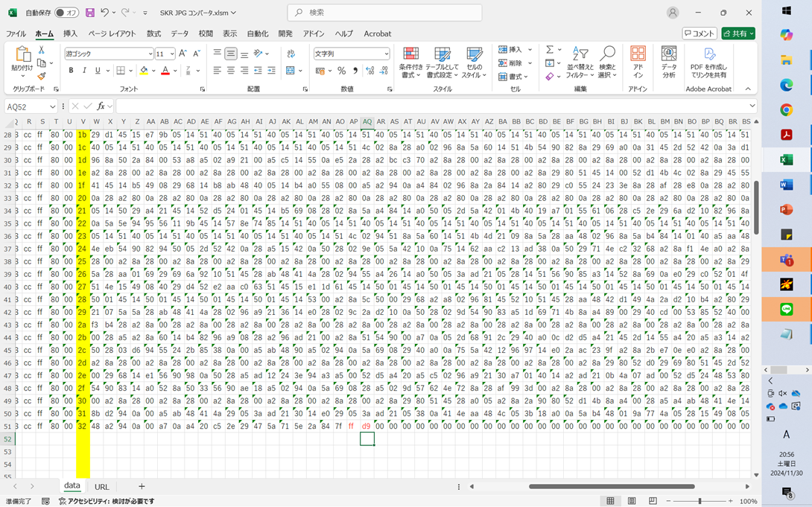812x507 pixels.
Task: Toggle center horizontal alignment
Action: coord(231,71)
